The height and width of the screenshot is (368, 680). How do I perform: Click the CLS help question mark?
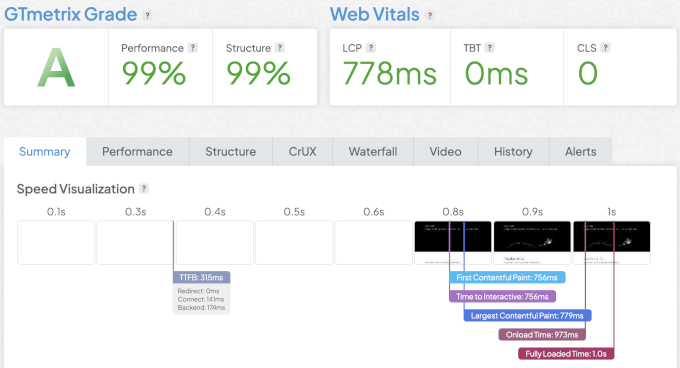(x=605, y=48)
